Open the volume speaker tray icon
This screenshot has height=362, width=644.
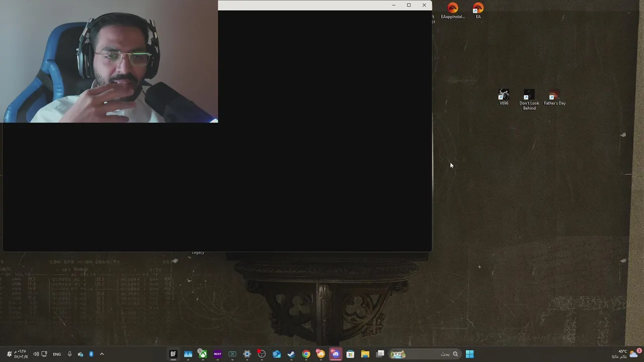click(36, 354)
